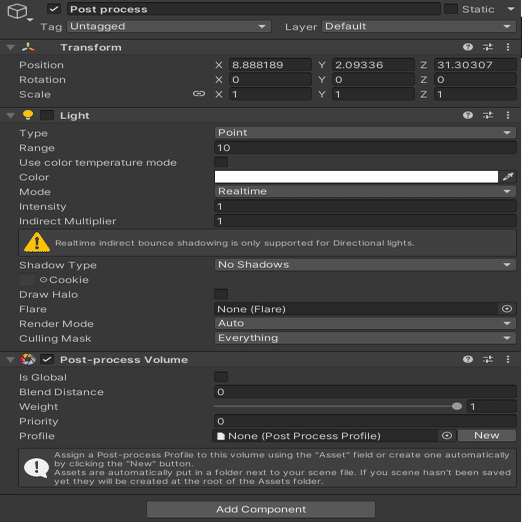Open the Tag dropdown showing Untagged
Viewport: 522px width, 522px height.
point(169,26)
